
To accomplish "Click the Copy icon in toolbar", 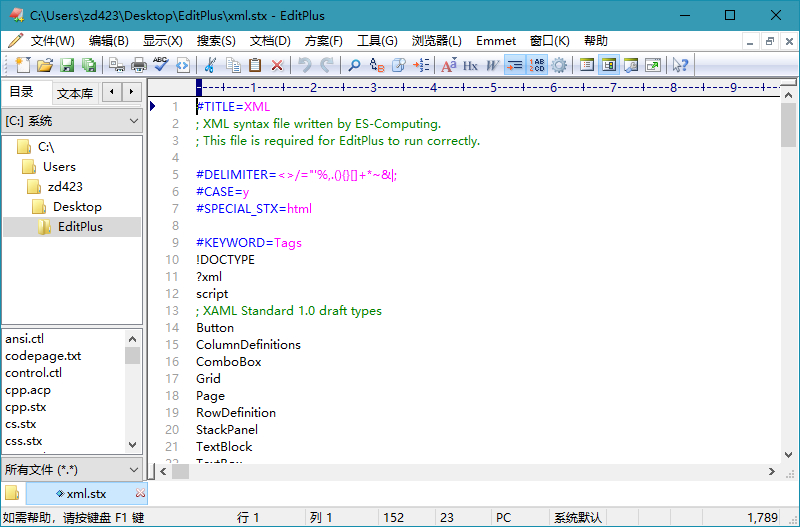I will 233,65.
